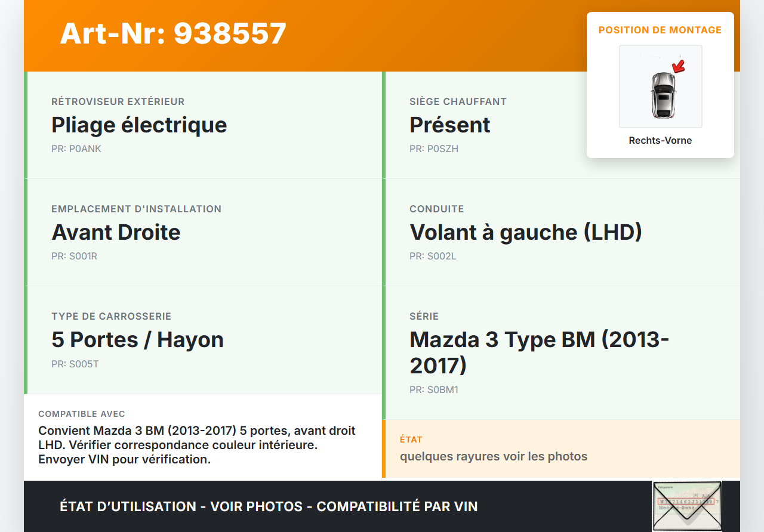Select the Avant Droite installation value
This screenshot has height=532, width=764.
coord(116,233)
